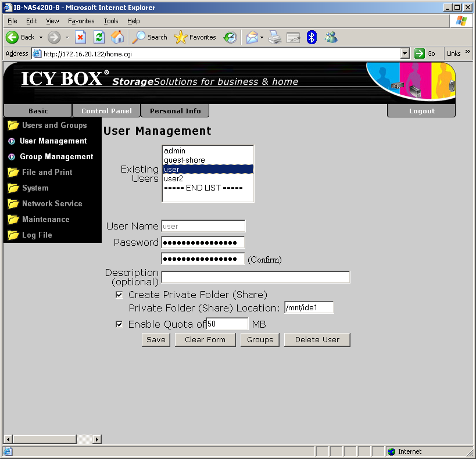Open File and Print folder icon

13,172
